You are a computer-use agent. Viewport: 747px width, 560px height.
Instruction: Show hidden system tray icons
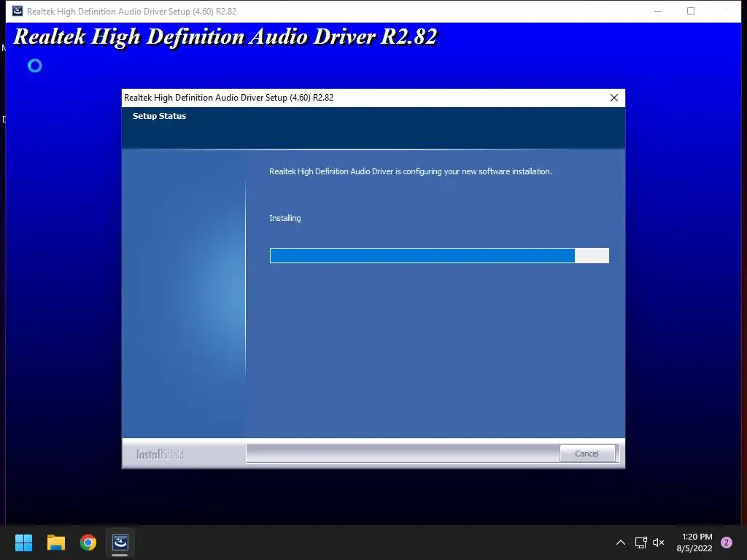coord(620,542)
